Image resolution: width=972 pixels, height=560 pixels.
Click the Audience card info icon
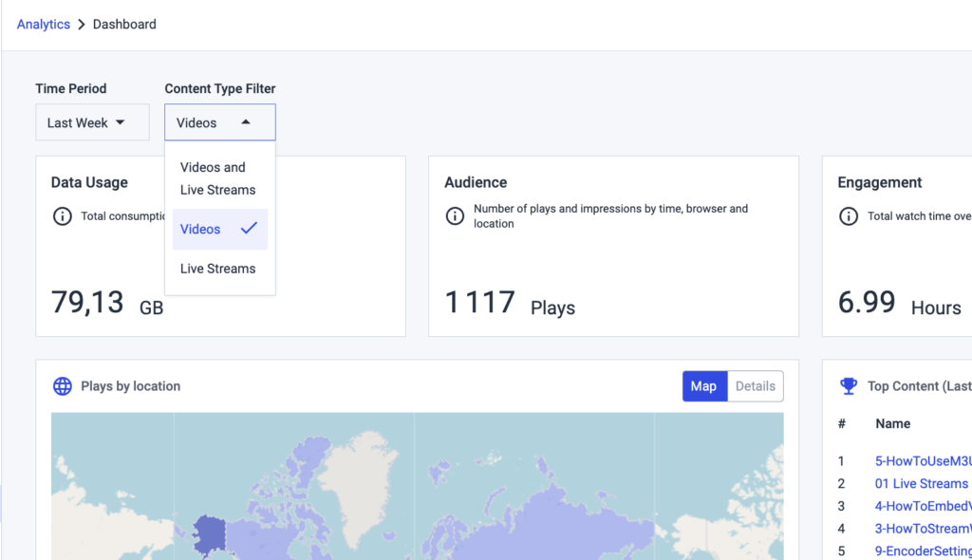(457, 216)
